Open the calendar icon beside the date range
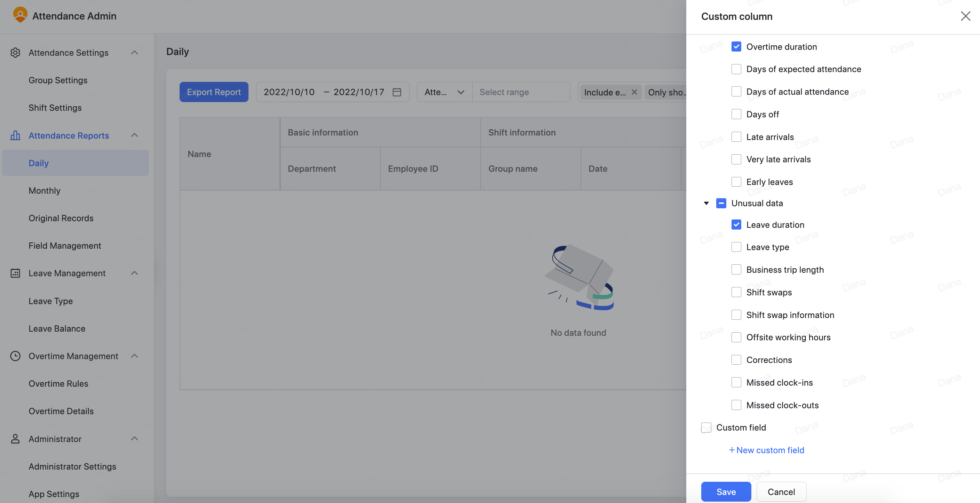The height and width of the screenshot is (503, 980). click(x=396, y=92)
